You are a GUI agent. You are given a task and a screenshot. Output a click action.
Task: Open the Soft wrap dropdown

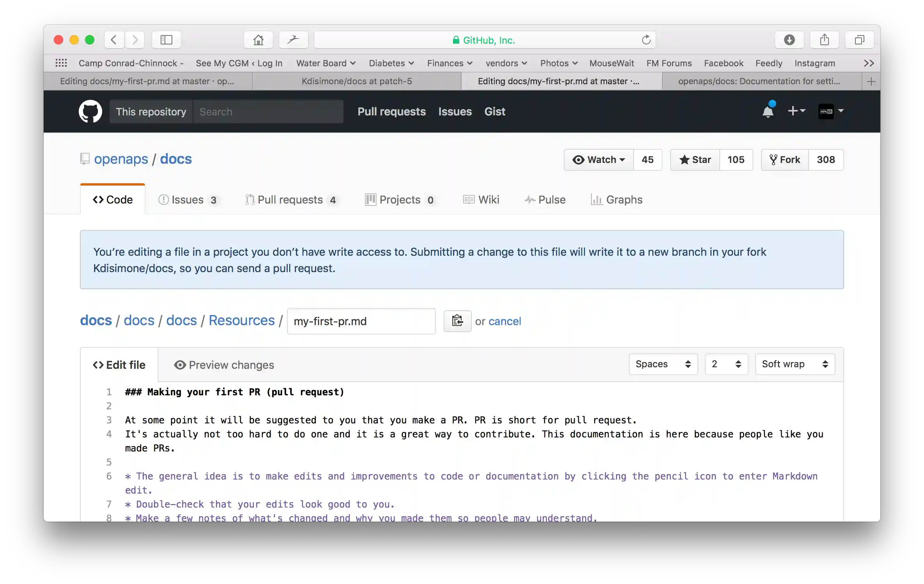pyautogui.click(x=795, y=364)
